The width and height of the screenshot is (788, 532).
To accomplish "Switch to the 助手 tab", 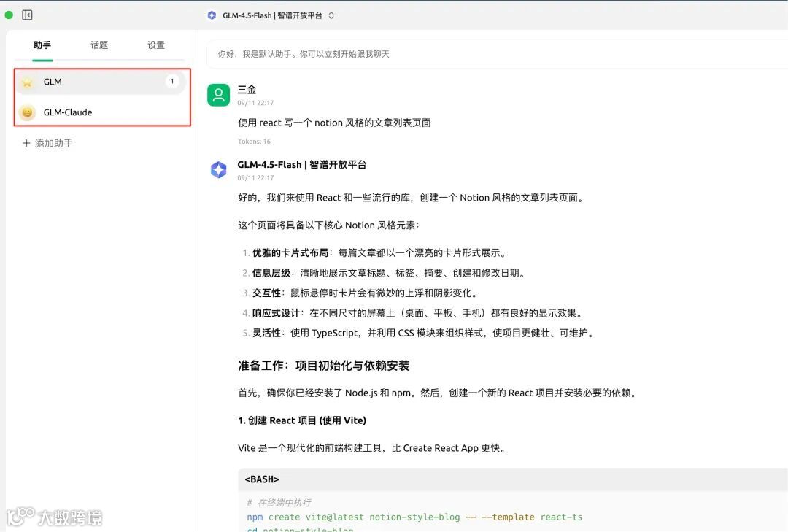I will click(x=42, y=45).
